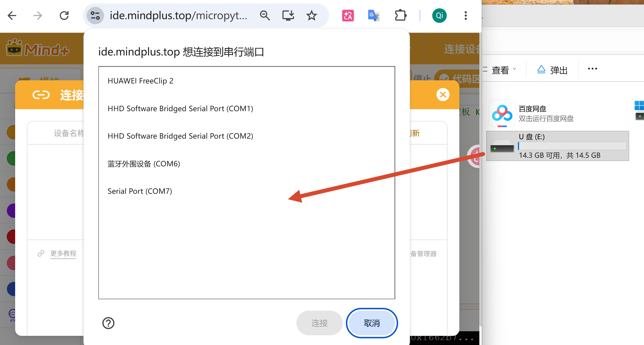Go back using browser back arrow
This screenshot has width=644, height=345.
click(12, 15)
